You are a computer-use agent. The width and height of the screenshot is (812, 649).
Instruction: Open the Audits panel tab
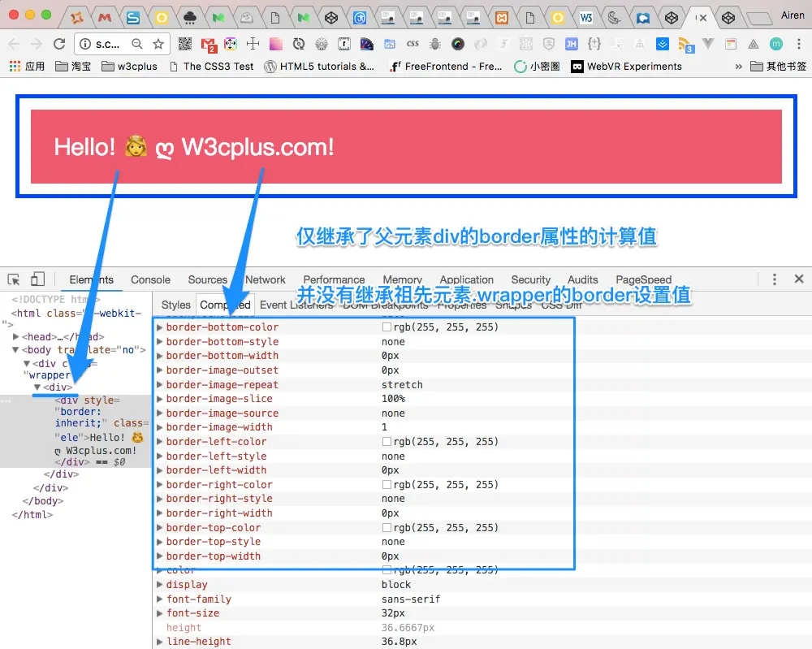[582, 279]
